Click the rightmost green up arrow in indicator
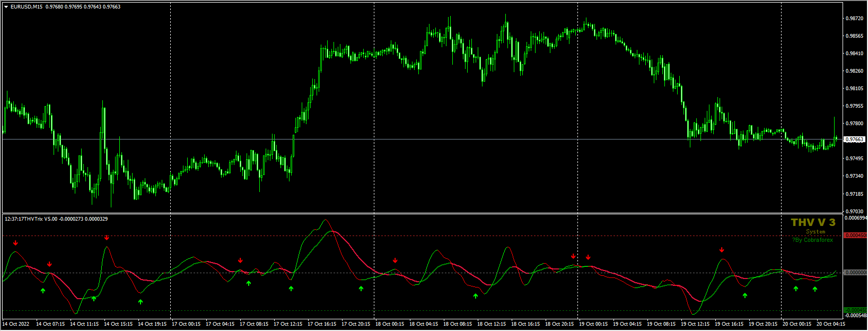The height and width of the screenshot is (331, 868). click(815, 289)
